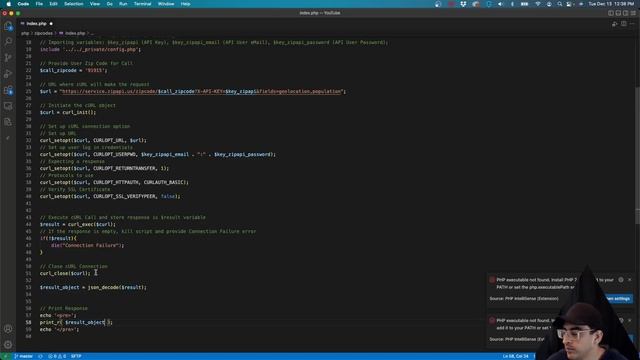640x360 pixels.
Task: Click the date and time in menu bar
Action: (x=611, y=4)
